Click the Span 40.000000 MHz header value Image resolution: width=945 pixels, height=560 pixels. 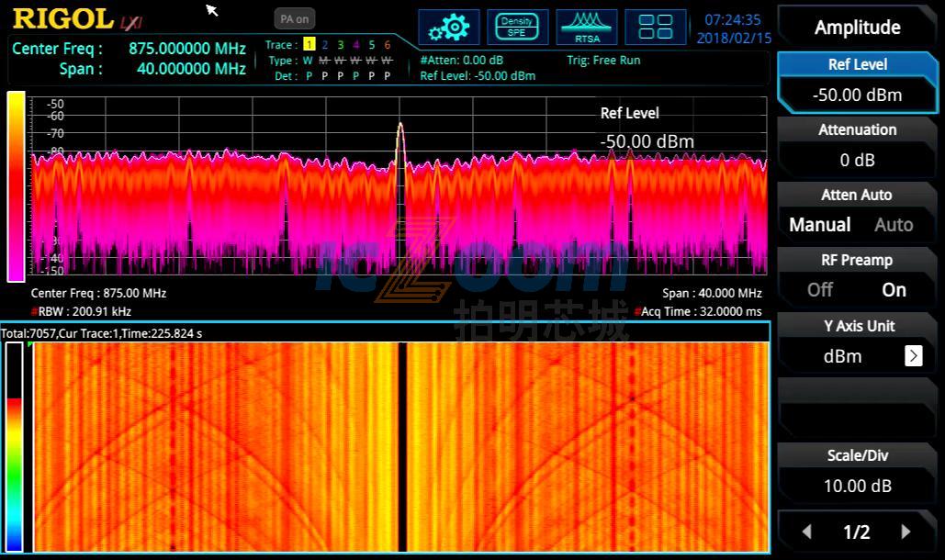click(x=191, y=69)
